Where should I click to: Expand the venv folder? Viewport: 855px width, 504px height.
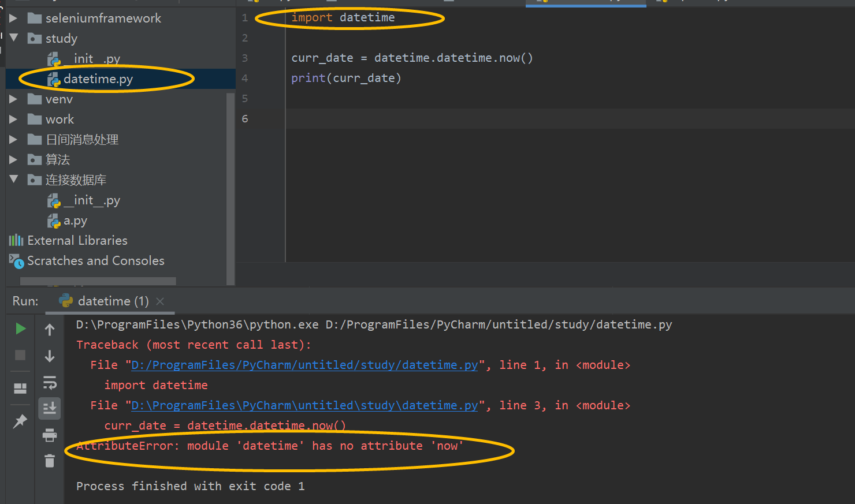pyautogui.click(x=13, y=99)
